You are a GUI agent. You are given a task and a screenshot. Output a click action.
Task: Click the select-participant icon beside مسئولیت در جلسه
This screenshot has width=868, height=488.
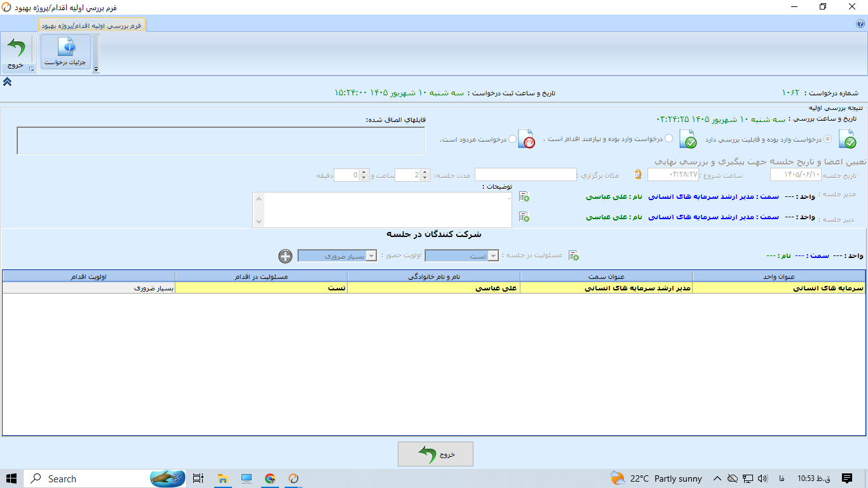click(574, 255)
